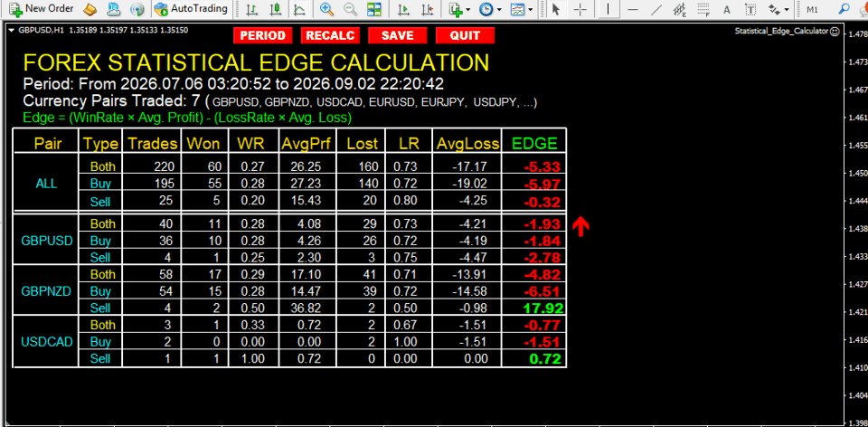
Task: Click the -13.91 average loss cell
Action: (469, 274)
